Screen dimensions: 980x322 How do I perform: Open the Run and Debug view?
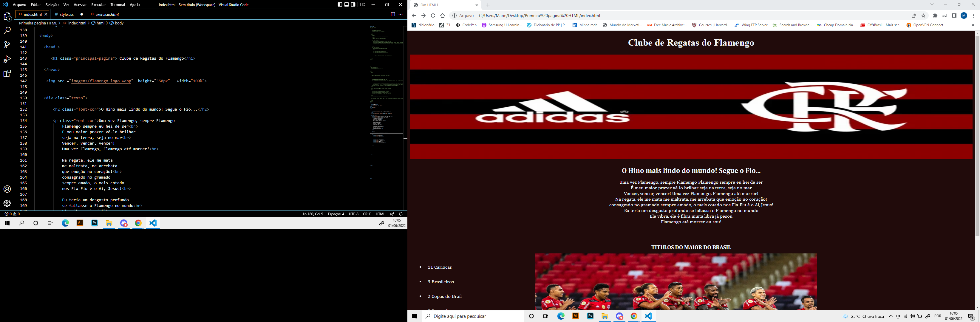click(7, 59)
